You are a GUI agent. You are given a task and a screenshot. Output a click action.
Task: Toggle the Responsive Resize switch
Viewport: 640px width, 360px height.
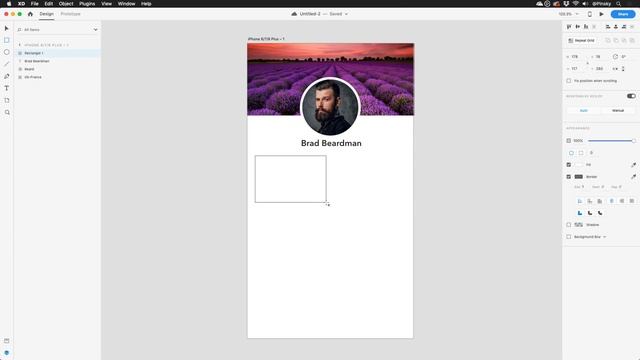click(631, 96)
